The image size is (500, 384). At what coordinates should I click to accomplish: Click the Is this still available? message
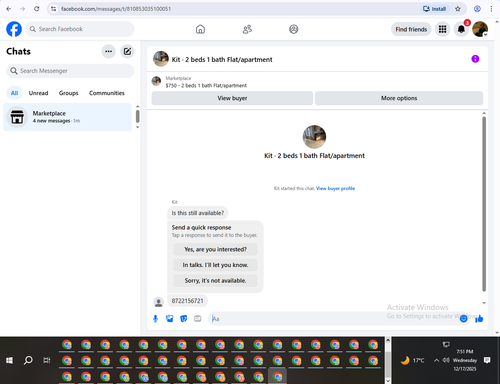[198, 213]
